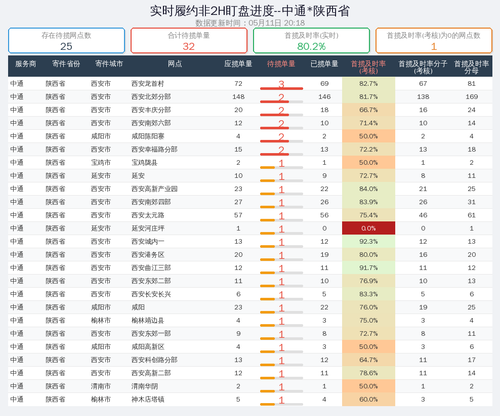
Task: Select the 咸阳陈阳寨 network name
Action: click(148, 136)
